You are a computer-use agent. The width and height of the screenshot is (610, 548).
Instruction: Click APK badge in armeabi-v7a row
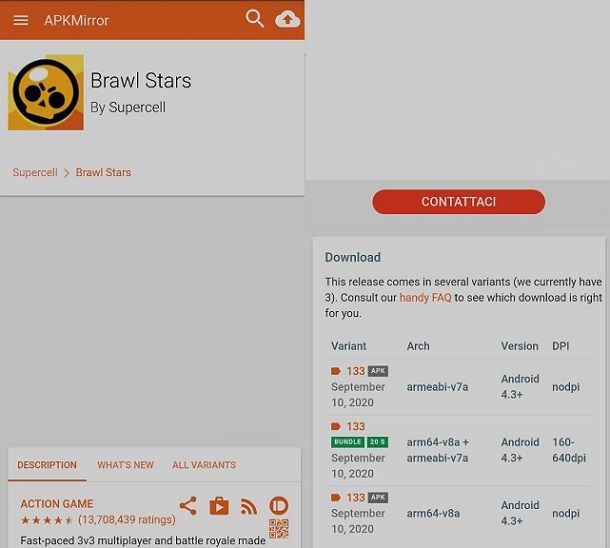378,371
